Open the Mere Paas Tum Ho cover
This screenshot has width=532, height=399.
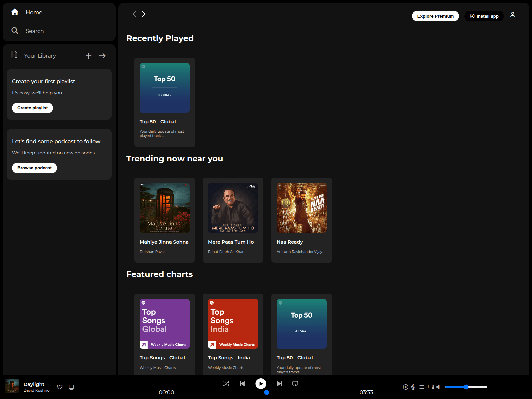pyautogui.click(x=233, y=208)
